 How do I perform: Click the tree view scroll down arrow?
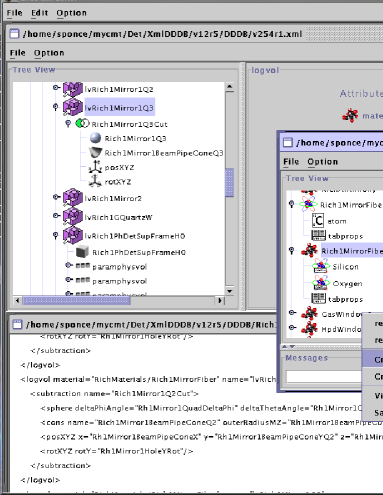(229, 291)
